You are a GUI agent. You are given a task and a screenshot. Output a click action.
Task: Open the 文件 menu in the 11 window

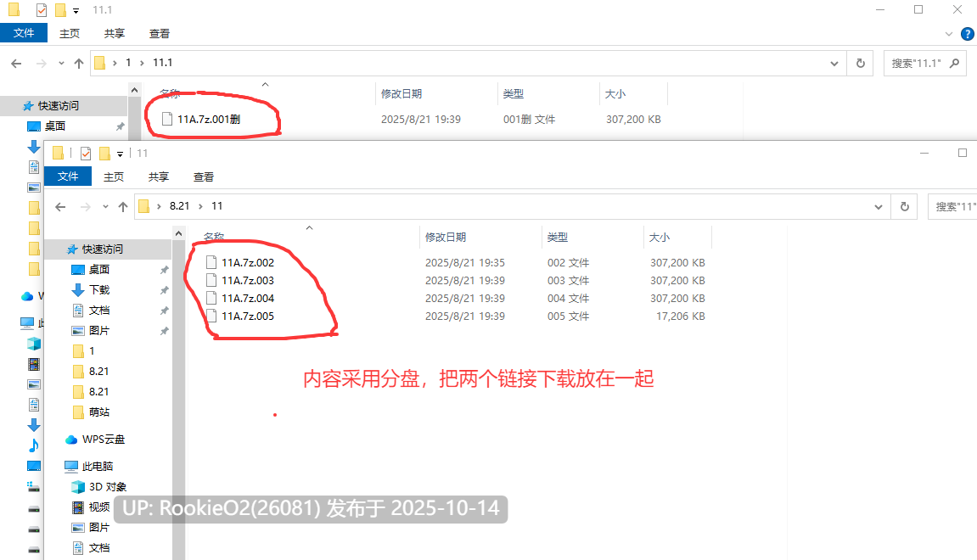pos(68,176)
